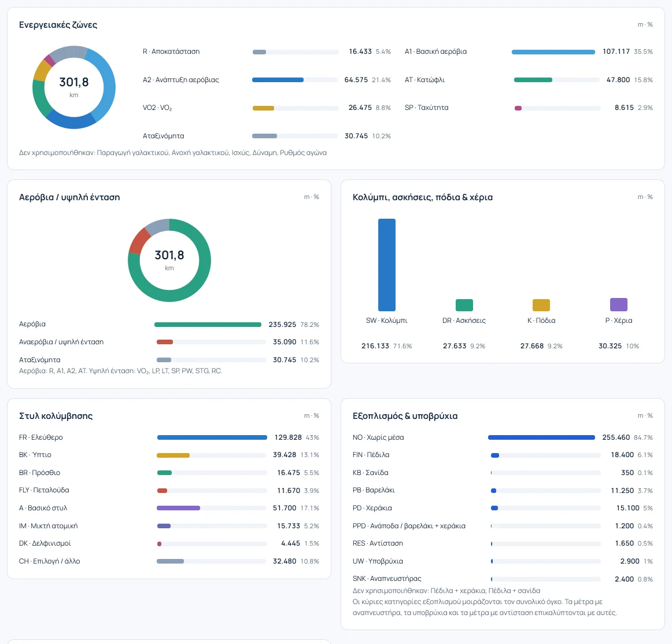Select the "PPD · Ανάποδα / βαρελάκι + χεράκια" label

pyautogui.click(x=409, y=525)
